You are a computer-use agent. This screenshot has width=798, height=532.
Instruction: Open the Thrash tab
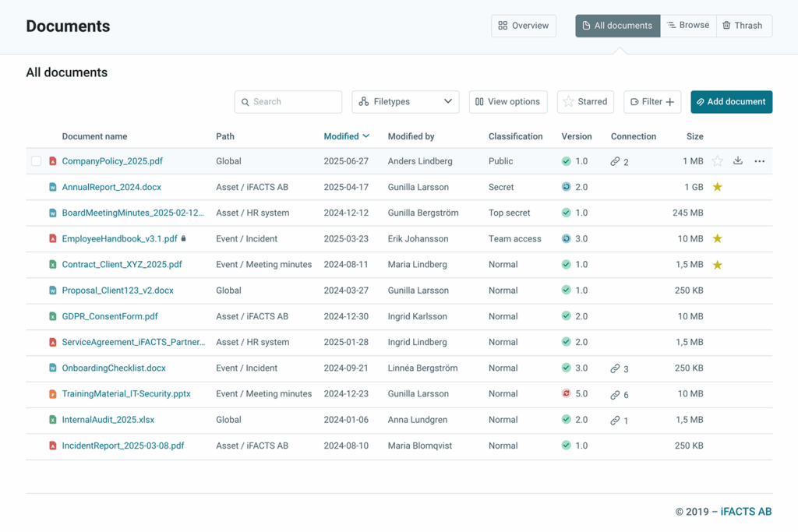pos(743,26)
